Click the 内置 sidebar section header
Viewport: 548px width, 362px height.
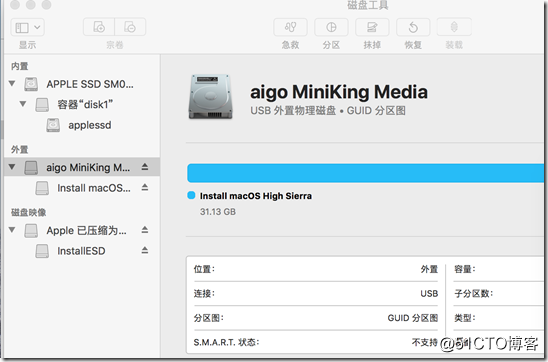pyautogui.click(x=20, y=66)
